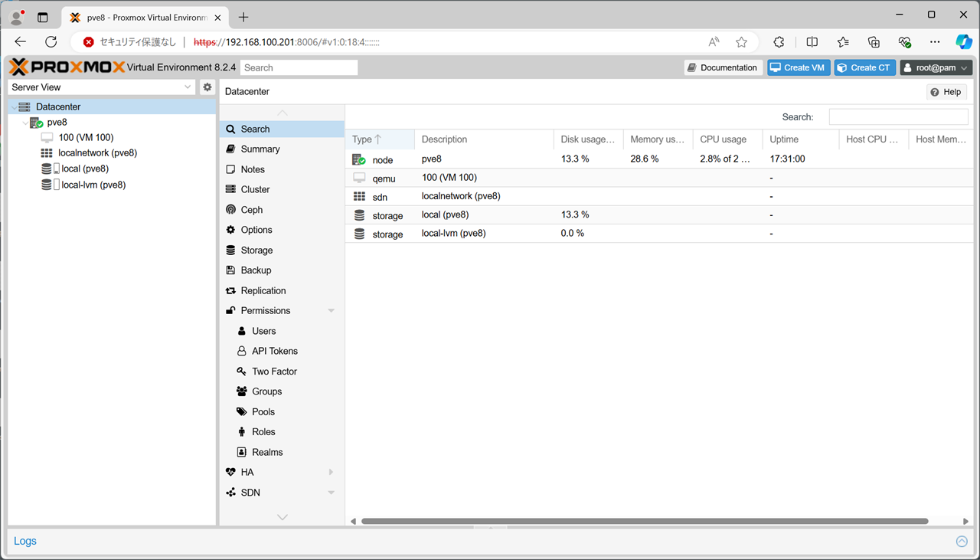Select the local-lvm (pve8) storage tree node
980x560 pixels.
point(93,185)
